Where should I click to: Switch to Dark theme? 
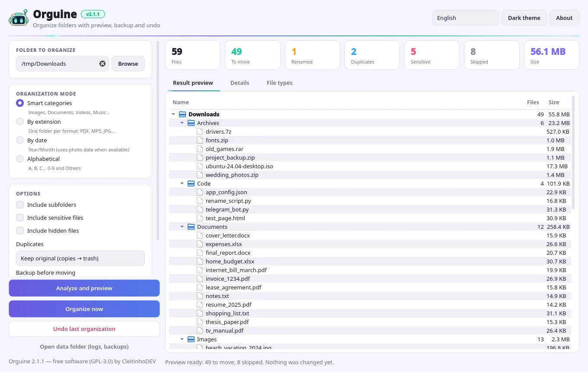coord(524,18)
